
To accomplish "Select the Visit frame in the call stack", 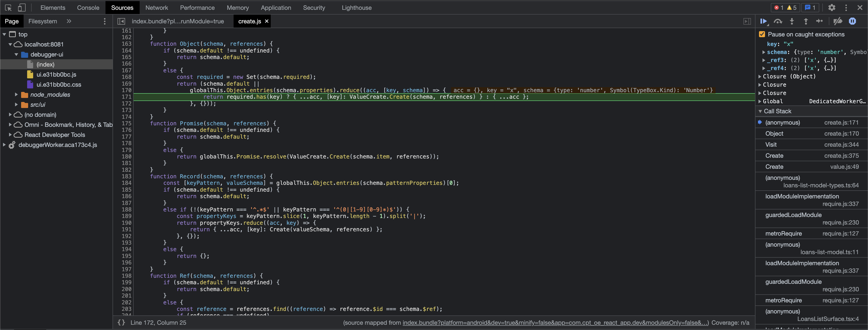I will pyautogui.click(x=771, y=145).
